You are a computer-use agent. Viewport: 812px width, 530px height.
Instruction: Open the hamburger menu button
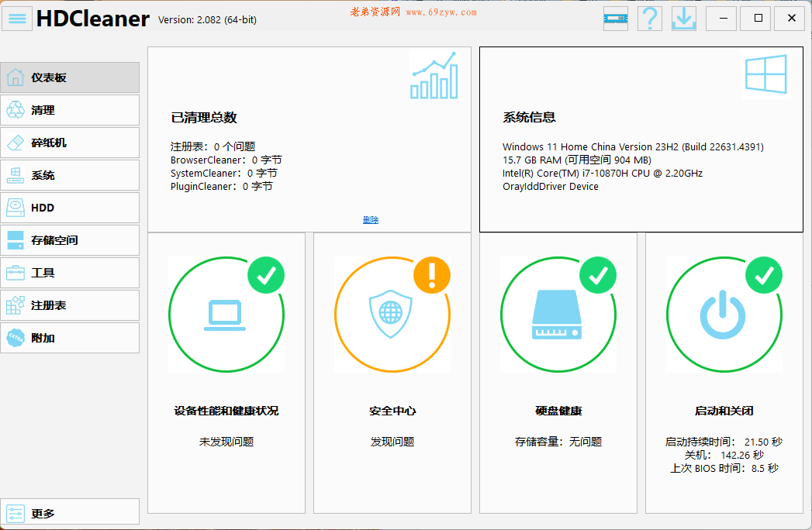click(x=17, y=19)
